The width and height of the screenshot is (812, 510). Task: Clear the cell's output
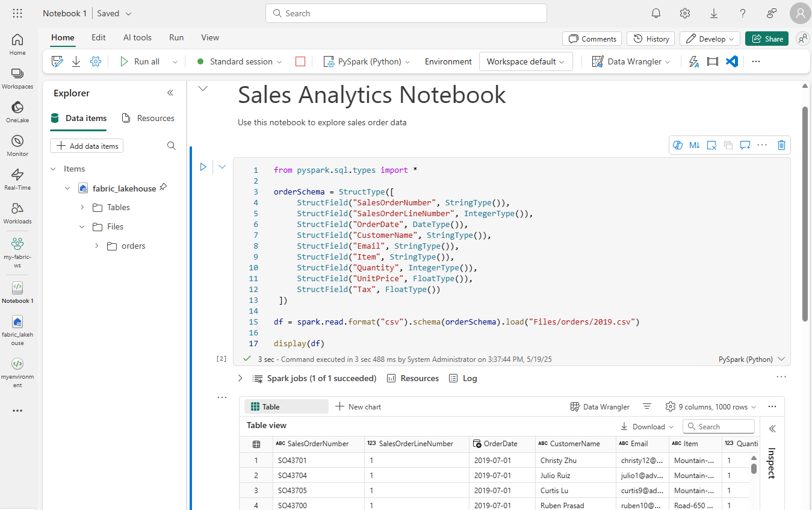(711, 145)
